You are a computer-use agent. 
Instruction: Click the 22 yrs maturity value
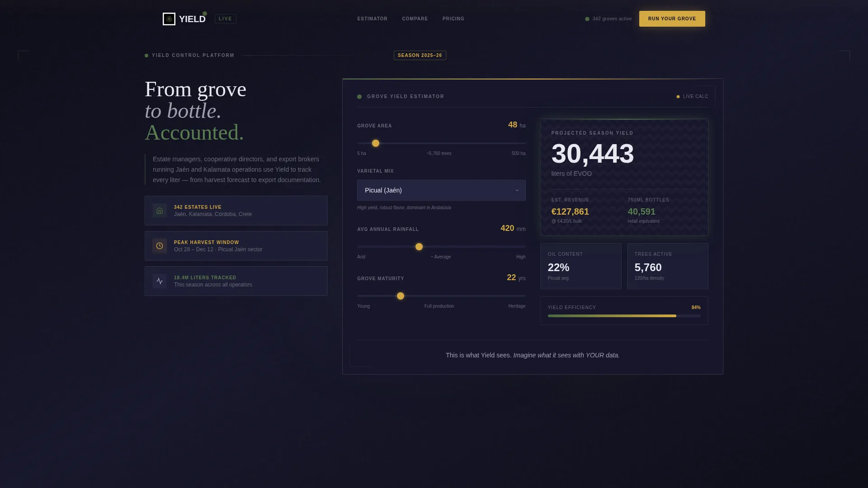coord(516,278)
